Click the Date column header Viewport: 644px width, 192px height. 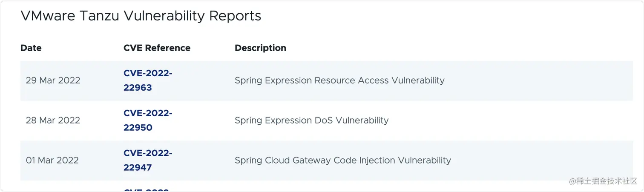click(31, 48)
